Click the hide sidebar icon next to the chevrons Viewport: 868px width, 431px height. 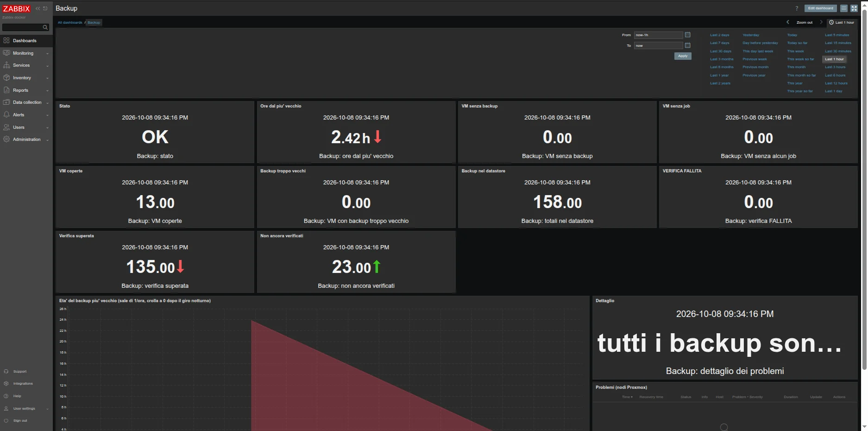tap(45, 8)
